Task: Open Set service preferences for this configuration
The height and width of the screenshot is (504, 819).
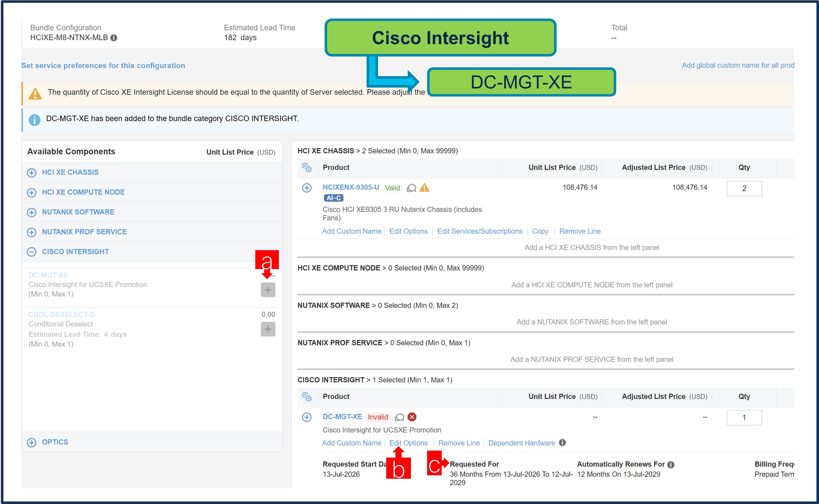Action: click(103, 66)
